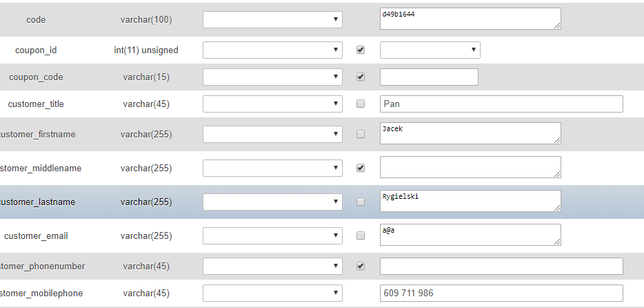Check NULL box for customer_email
The height and width of the screenshot is (308, 644).
pyautogui.click(x=360, y=235)
